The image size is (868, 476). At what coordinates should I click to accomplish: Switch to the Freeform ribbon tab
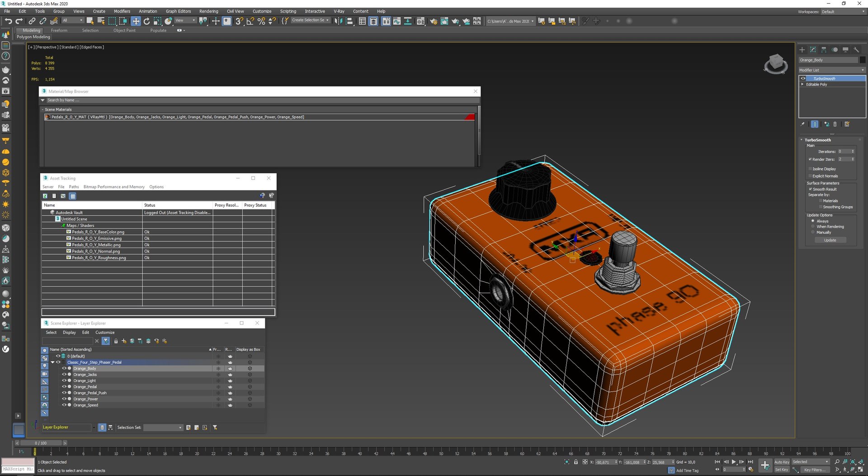click(59, 30)
